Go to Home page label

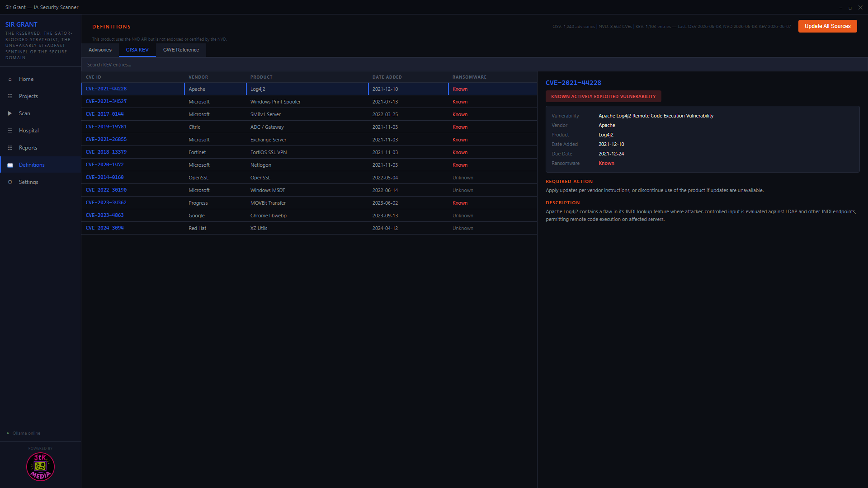pyautogui.click(x=26, y=79)
